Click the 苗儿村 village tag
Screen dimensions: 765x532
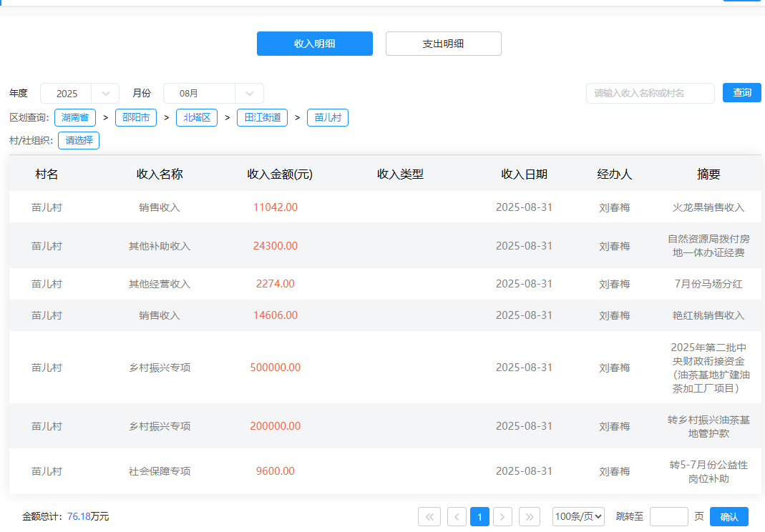[328, 117]
